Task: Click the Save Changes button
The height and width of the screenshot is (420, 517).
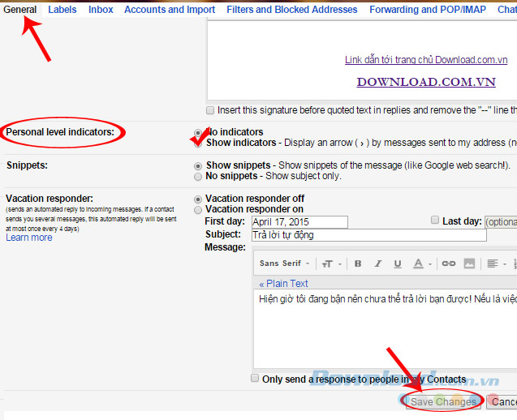Action: [443, 402]
